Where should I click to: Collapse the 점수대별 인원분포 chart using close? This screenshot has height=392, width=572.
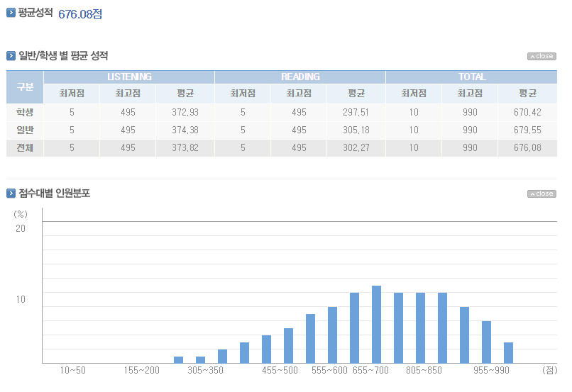click(541, 194)
